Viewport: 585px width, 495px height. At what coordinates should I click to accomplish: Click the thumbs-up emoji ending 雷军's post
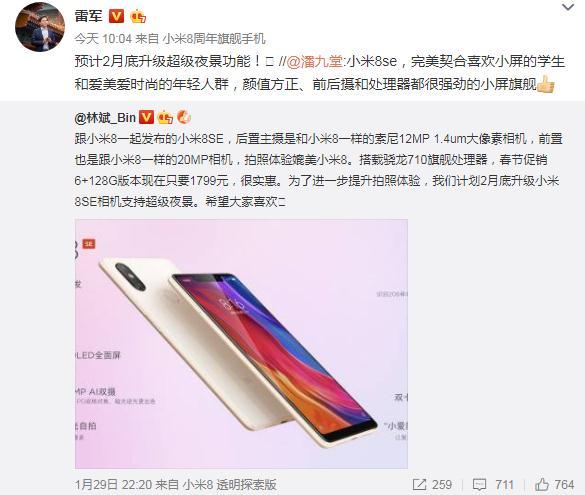(x=545, y=84)
